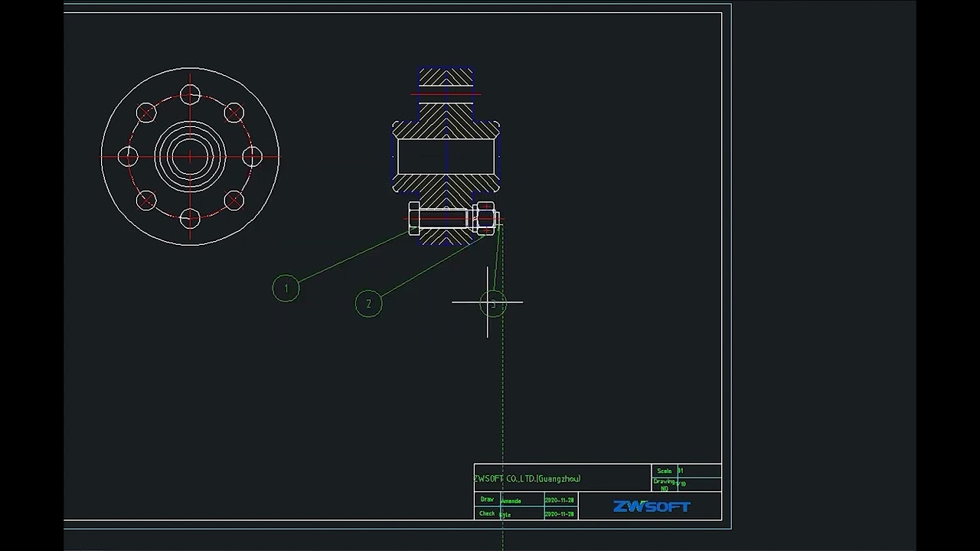Pick the bottommost bolt hole on the flange

[x=190, y=219]
